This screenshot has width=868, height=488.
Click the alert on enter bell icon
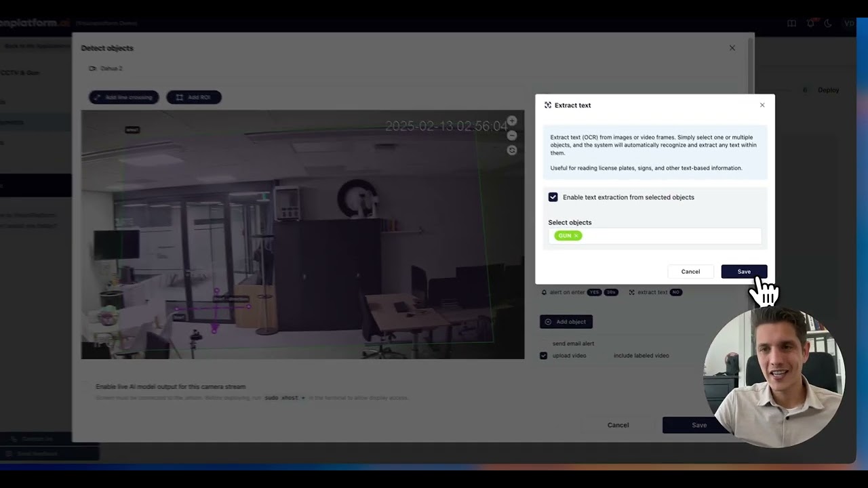(544, 293)
